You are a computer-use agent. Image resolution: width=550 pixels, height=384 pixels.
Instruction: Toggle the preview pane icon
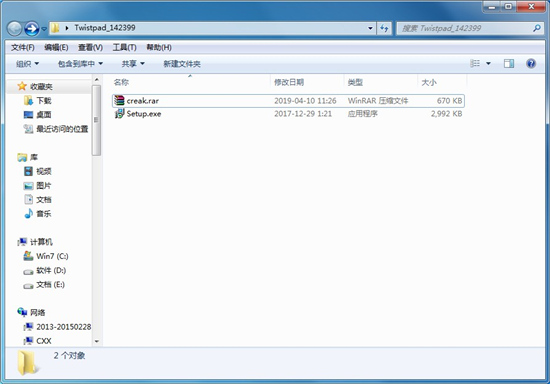(509, 63)
